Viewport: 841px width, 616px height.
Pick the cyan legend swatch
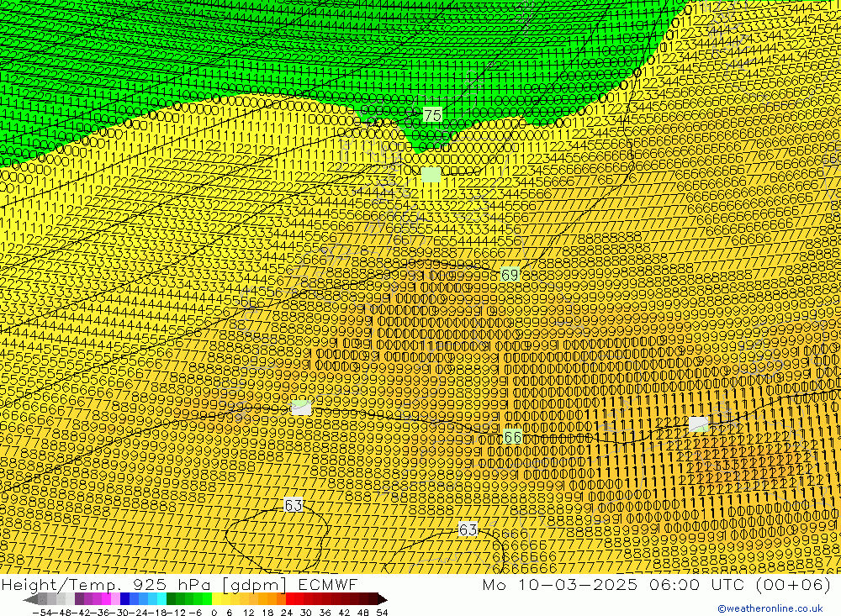pos(161,599)
